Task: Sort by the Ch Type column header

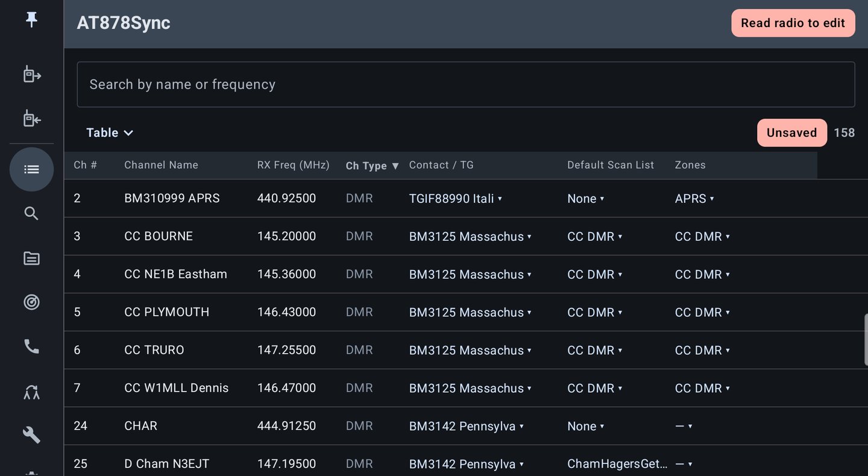Action: [373, 166]
